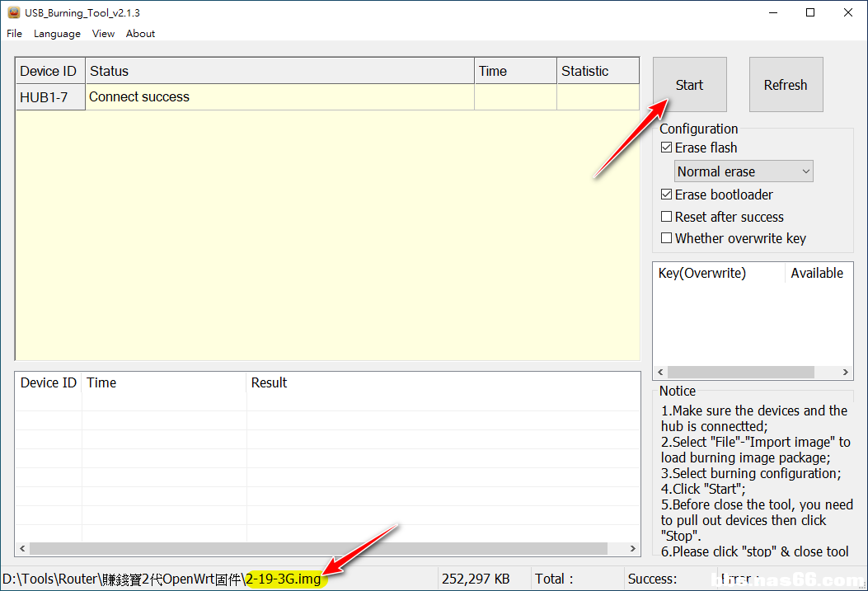The width and height of the screenshot is (868, 591).
Task: Maximize the application window
Action: pos(810,12)
